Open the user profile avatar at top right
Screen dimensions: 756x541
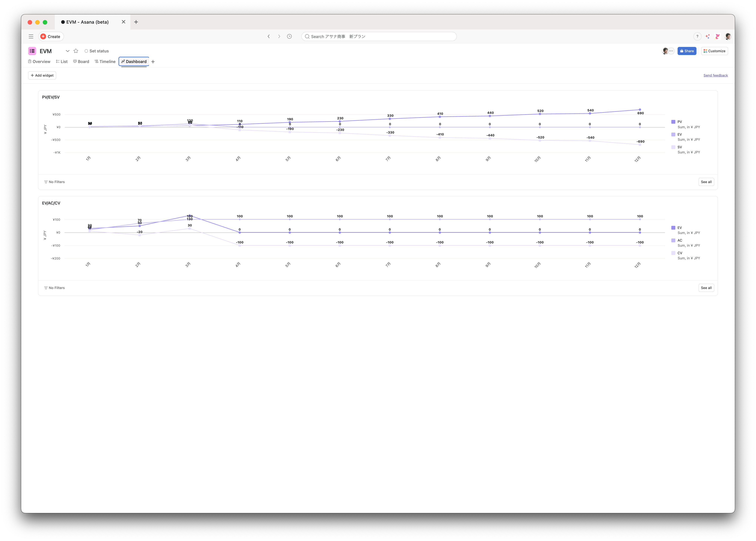click(728, 37)
